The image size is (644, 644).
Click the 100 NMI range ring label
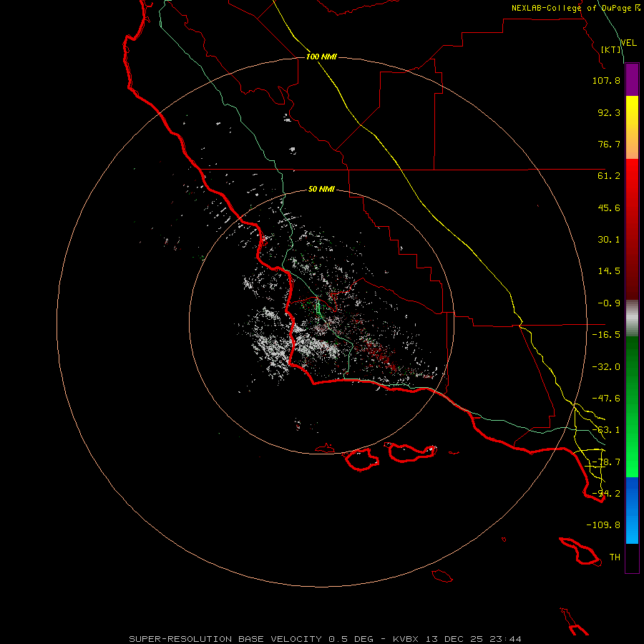321,57
